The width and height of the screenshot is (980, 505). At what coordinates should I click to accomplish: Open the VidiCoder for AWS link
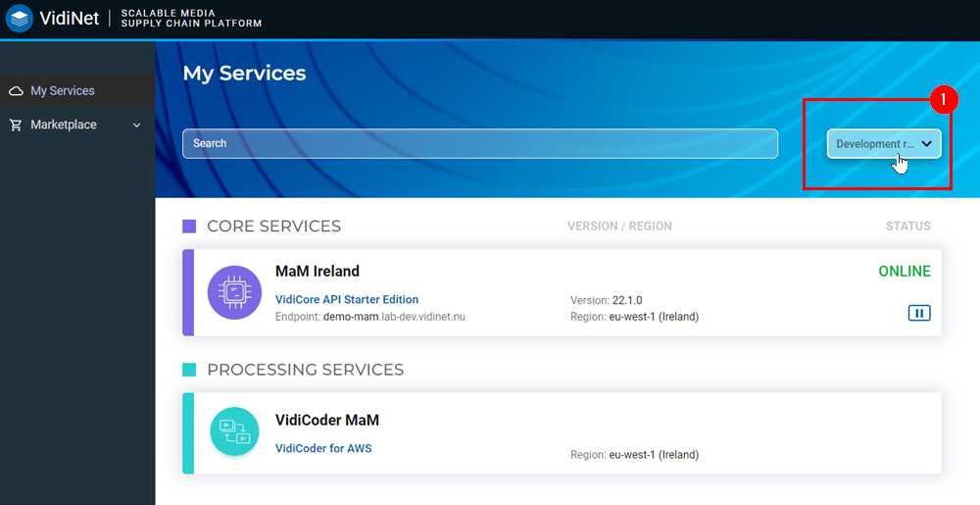pos(323,449)
